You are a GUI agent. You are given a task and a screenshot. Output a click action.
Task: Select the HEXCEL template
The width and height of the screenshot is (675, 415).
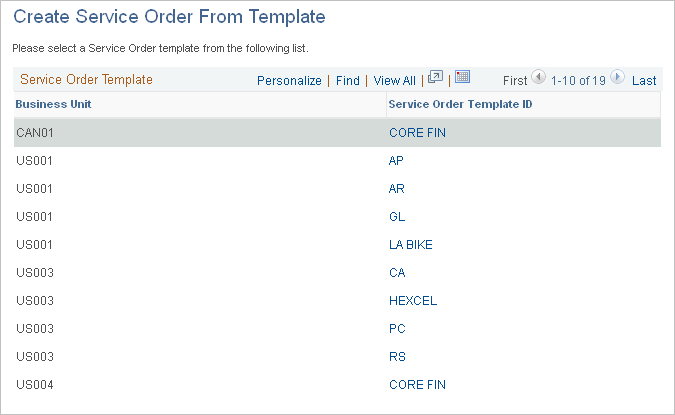pos(413,300)
